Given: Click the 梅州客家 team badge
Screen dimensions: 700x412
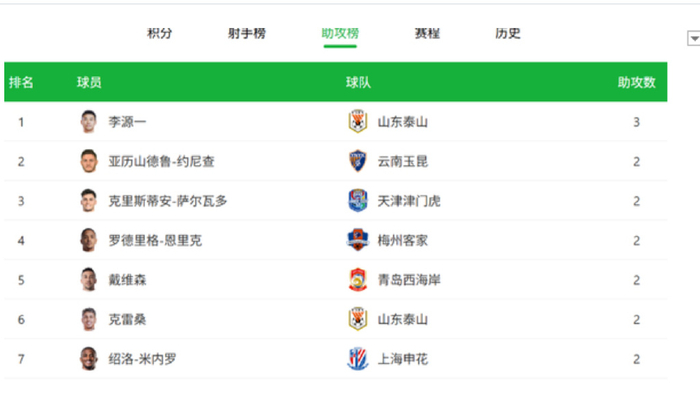Looking at the screenshot, I should (357, 240).
